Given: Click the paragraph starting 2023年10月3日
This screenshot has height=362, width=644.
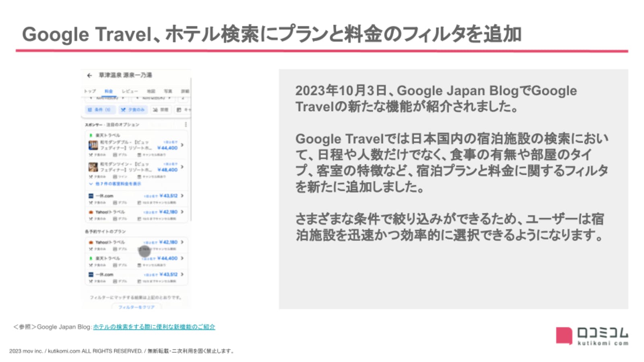Looking at the screenshot, I should [436, 99].
